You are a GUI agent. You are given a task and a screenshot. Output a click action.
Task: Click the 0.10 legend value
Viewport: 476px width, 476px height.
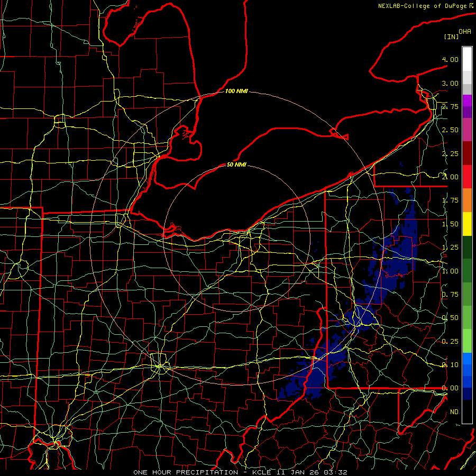pos(450,365)
